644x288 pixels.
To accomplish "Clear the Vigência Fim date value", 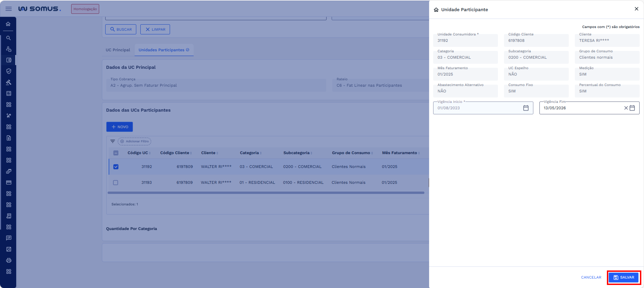I will [626, 108].
